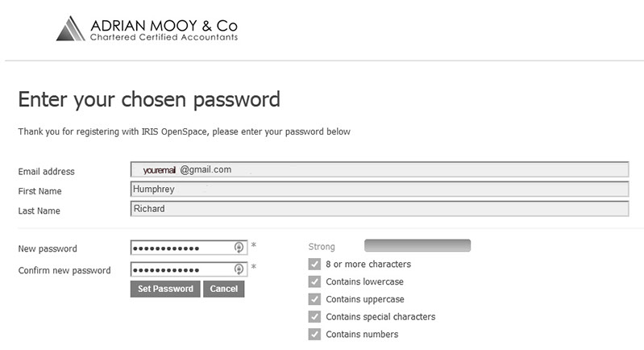The height and width of the screenshot is (350, 644).
Task: Click the key icon in New password field
Action: point(239,247)
